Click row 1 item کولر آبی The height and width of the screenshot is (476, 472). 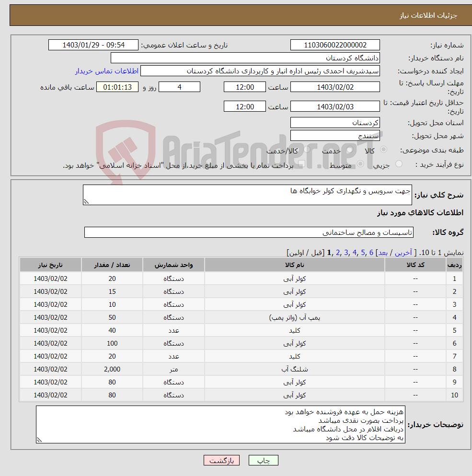coord(294,279)
